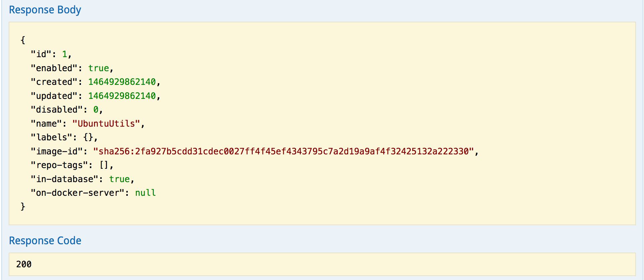Click the "in-database" true value
Viewport: 644px width, 280px height.
(x=119, y=179)
